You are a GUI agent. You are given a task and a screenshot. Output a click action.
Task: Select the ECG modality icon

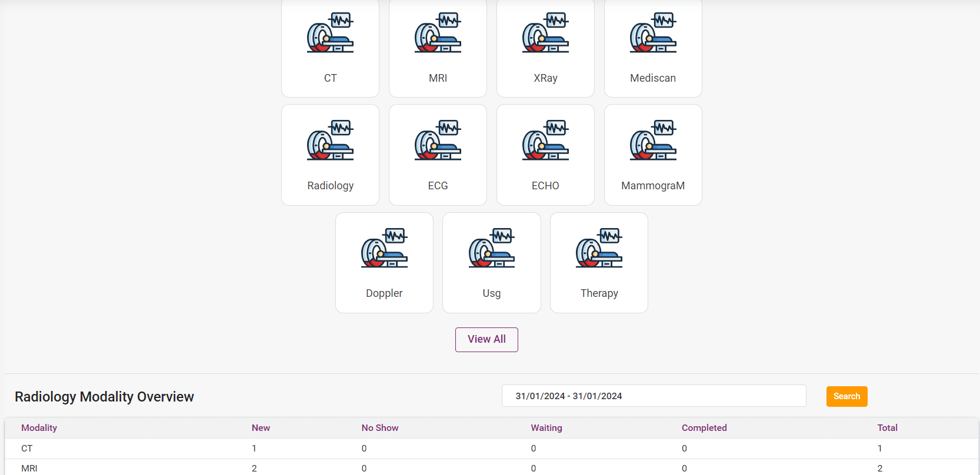[438, 141]
